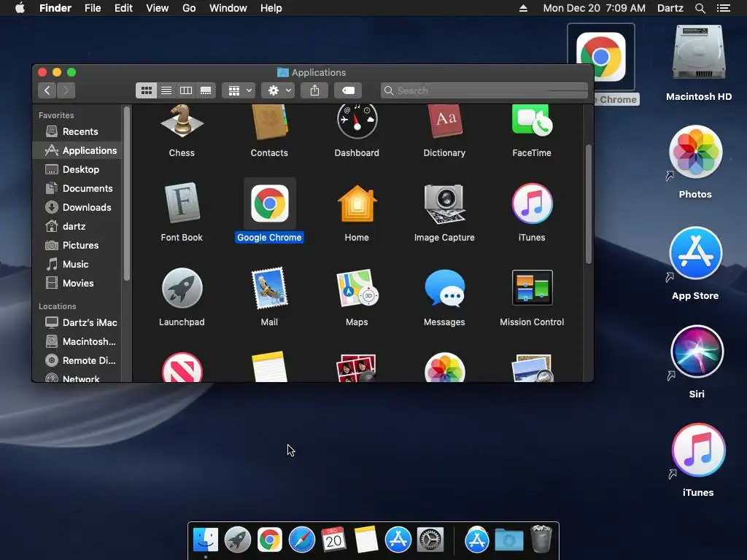Click the Dartz user menu item
The height and width of the screenshot is (560, 747).
pyautogui.click(x=670, y=8)
